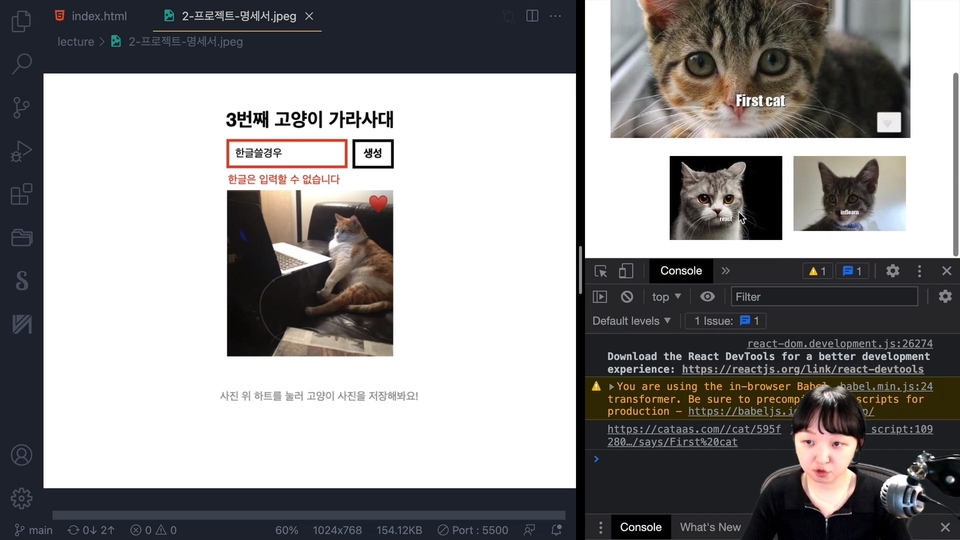Viewport: 960px width, 540px height.
Task: Select the Console panel tab in DevTools
Action: pyautogui.click(x=681, y=271)
